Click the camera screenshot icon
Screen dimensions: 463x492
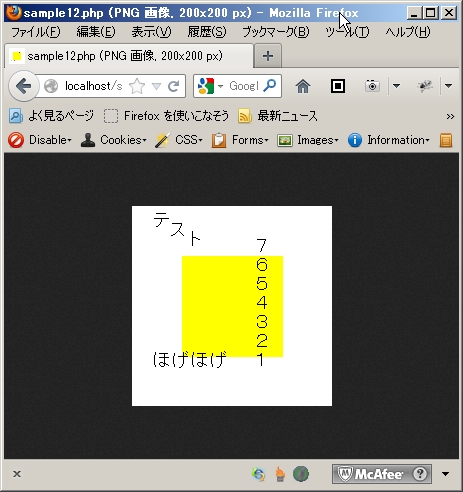click(372, 86)
